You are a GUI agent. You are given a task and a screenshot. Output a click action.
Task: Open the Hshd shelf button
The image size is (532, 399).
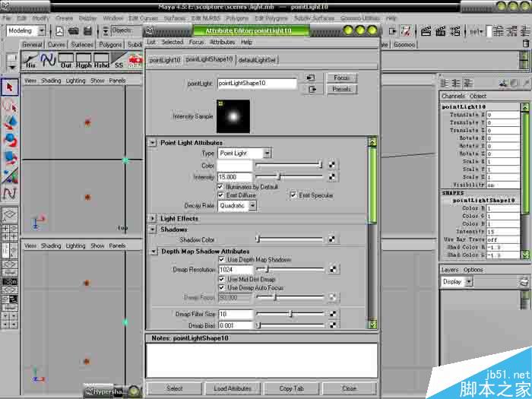click(x=101, y=60)
